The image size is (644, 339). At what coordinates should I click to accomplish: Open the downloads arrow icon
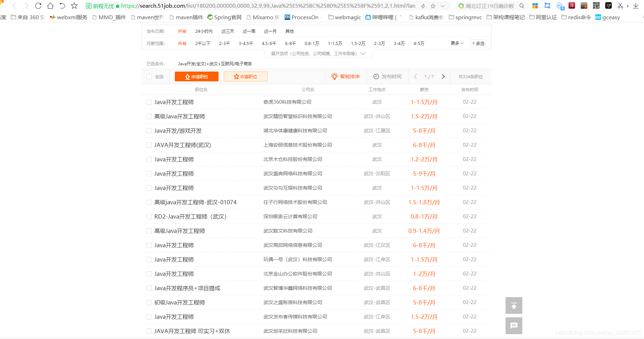[x=636, y=6]
